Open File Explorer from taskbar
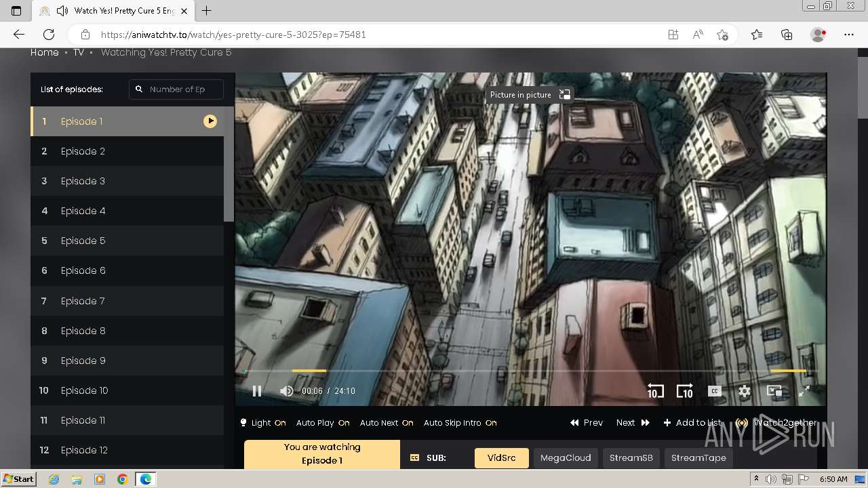 (77, 479)
